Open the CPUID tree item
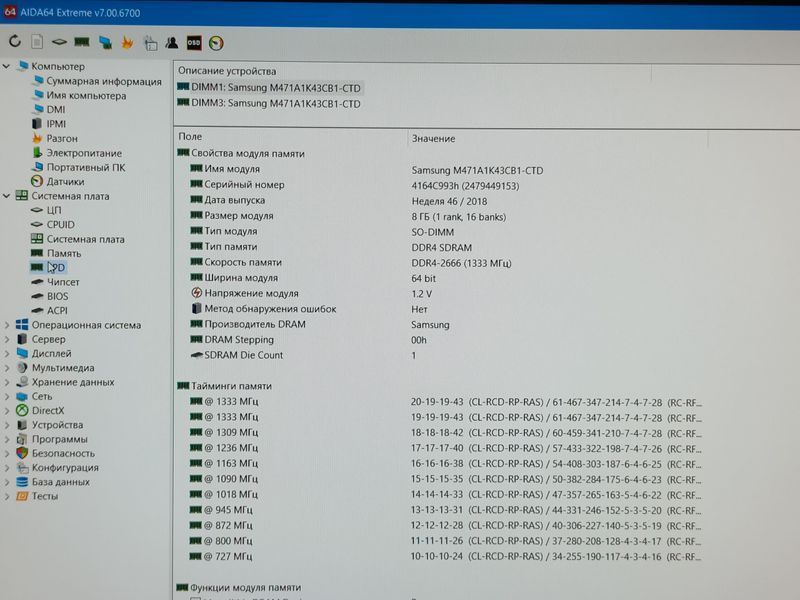This screenshot has width=800, height=600. (53, 224)
